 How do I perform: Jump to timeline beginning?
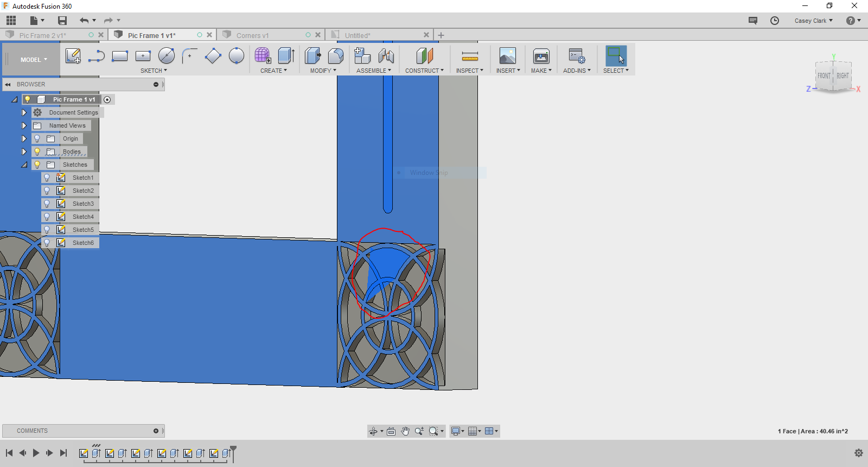point(9,453)
